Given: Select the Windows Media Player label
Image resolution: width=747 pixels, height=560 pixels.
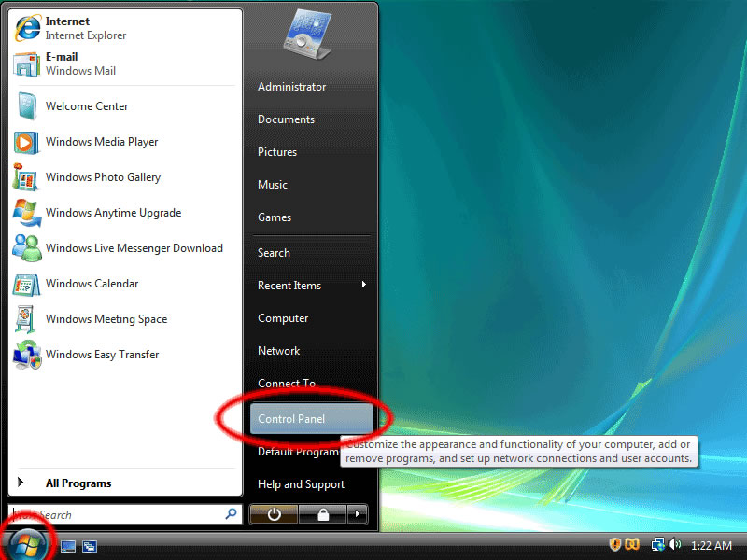Looking at the screenshot, I should (x=102, y=142).
